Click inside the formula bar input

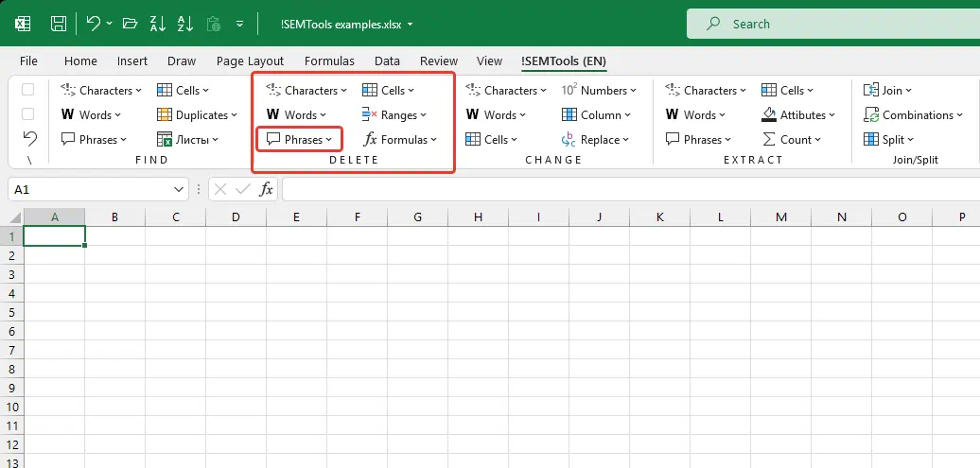pyautogui.click(x=631, y=189)
